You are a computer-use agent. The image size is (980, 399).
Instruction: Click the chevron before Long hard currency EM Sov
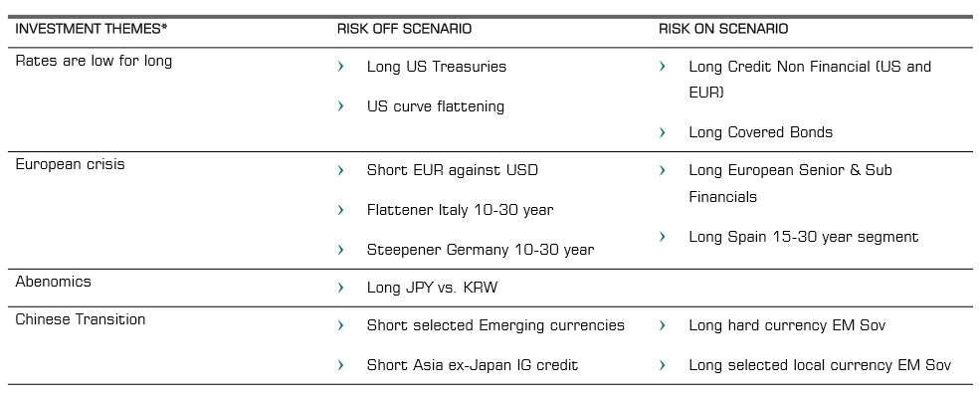663,325
